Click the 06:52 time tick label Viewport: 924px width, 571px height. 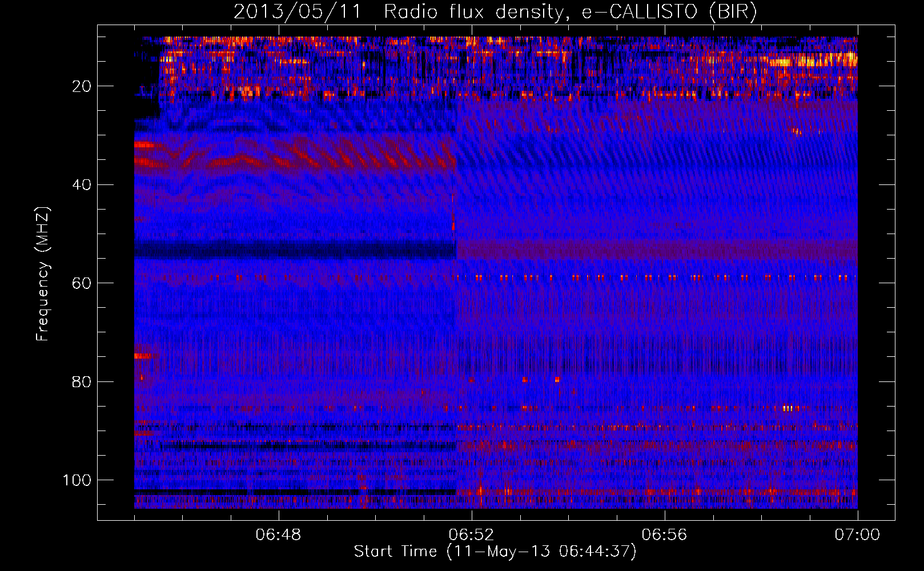(x=471, y=535)
